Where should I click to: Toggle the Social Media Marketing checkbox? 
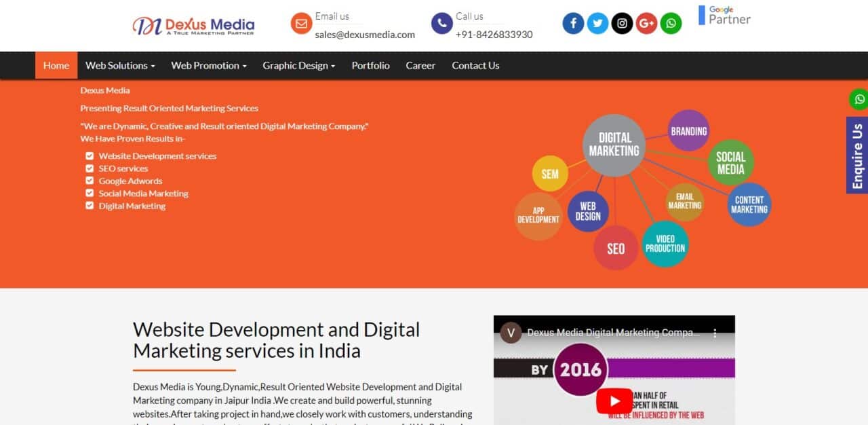pos(90,193)
